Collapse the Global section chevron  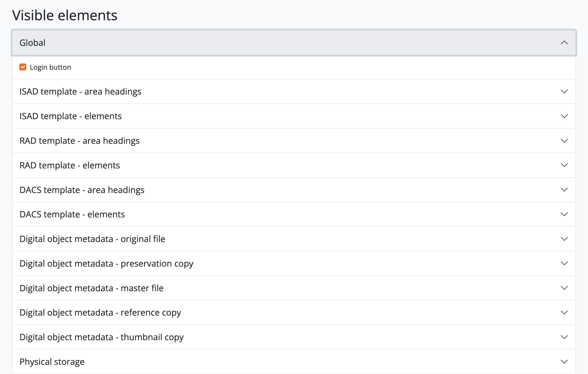(564, 43)
